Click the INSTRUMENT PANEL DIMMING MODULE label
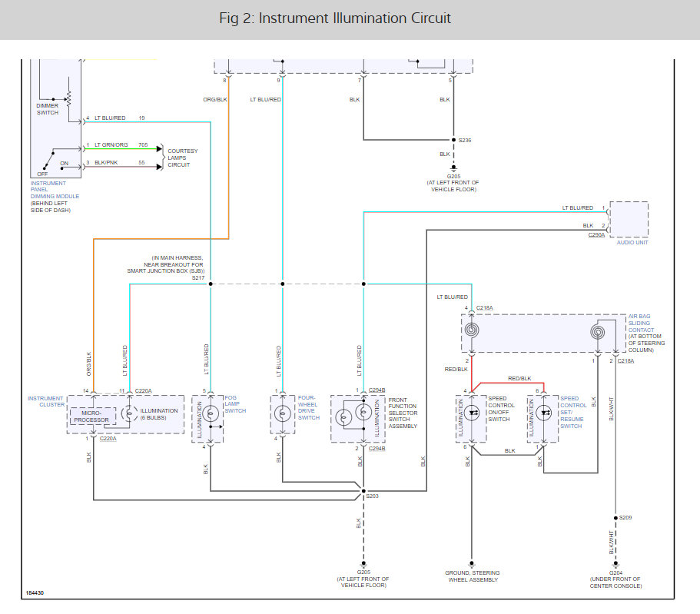The width and height of the screenshot is (700, 614). point(55,190)
